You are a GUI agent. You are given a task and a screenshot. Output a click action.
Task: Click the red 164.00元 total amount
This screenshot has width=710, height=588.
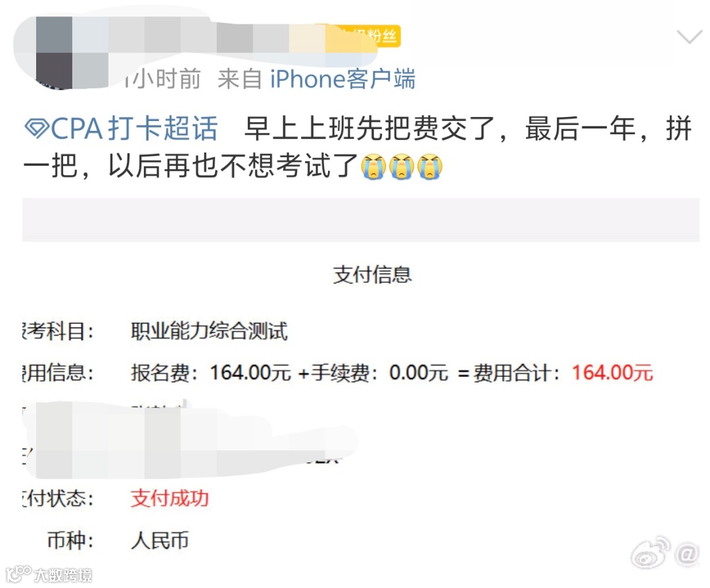tap(612, 373)
